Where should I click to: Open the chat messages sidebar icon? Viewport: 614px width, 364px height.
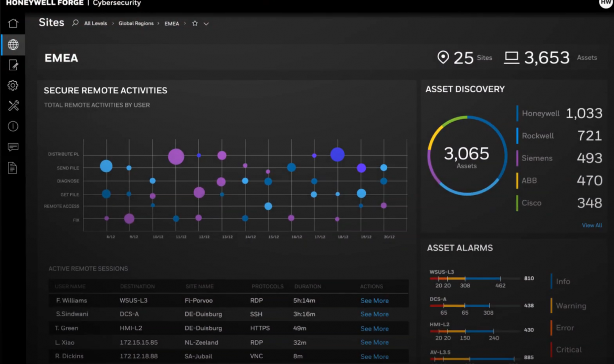[x=13, y=147]
